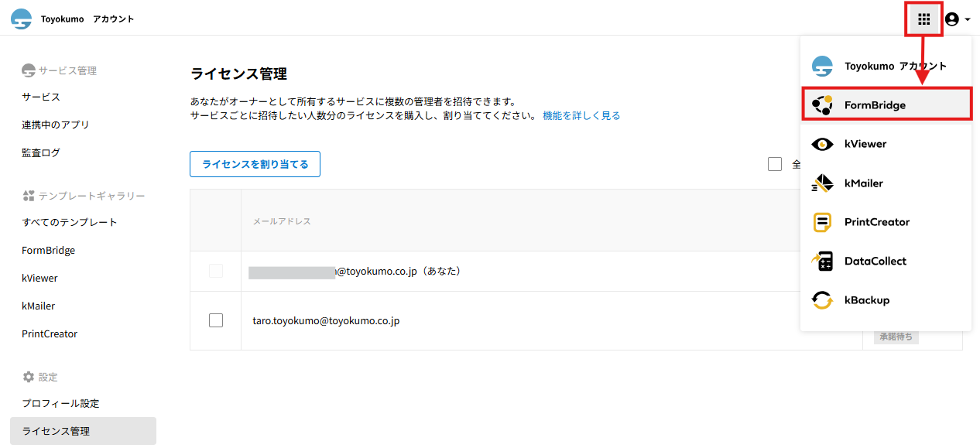
Task: Select すべてのテンプレート in sidebar
Action: point(70,222)
